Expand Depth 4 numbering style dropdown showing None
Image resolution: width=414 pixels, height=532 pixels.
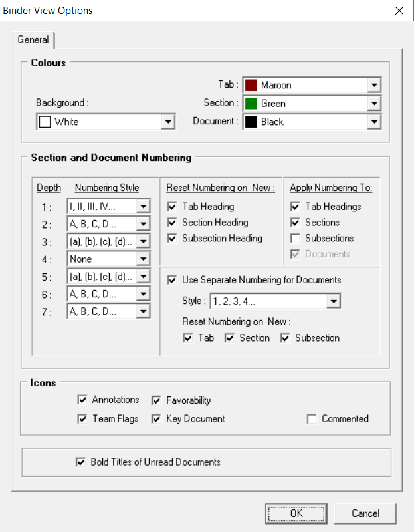[x=144, y=259]
